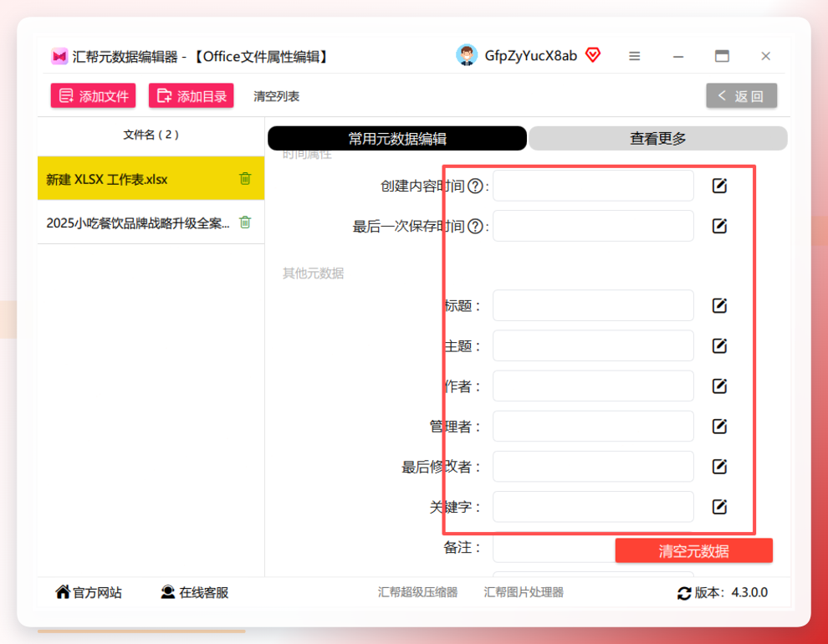Click the username GfpZyYucX8ab
This screenshot has width=828, height=644.
pos(531,56)
